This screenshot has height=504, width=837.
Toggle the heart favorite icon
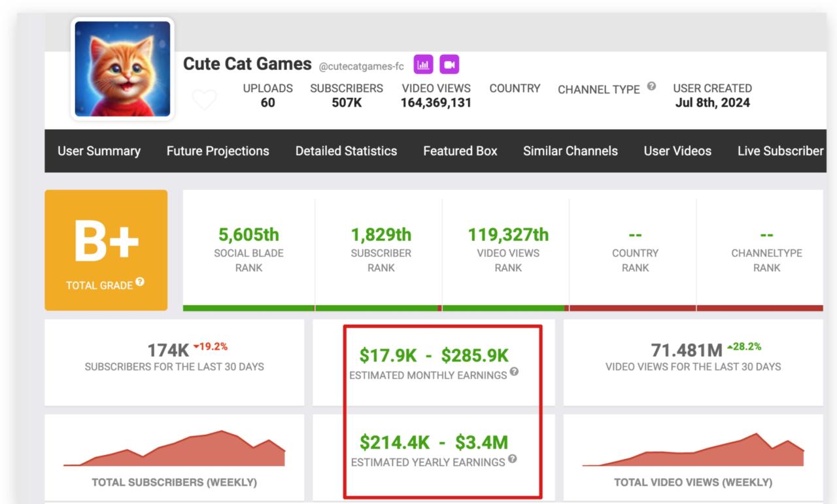point(204,101)
